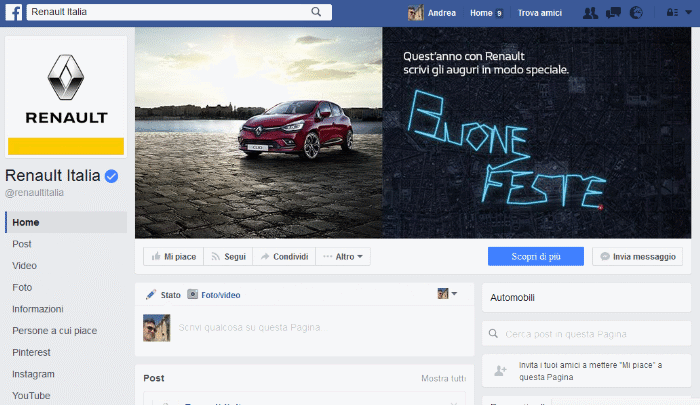
Task: Open the messages chat icon
Action: [x=612, y=13]
